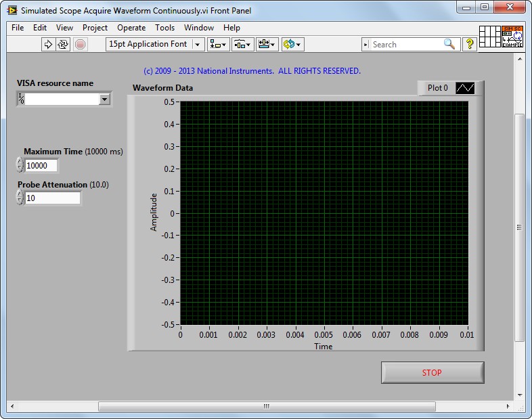This screenshot has width=532, height=419.
Task: Click the Time axis label
Action: [324, 347]
